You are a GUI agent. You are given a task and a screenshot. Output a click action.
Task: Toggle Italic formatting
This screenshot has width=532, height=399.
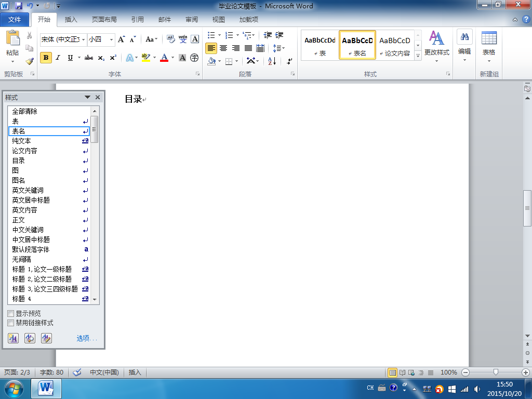[58, 58]
